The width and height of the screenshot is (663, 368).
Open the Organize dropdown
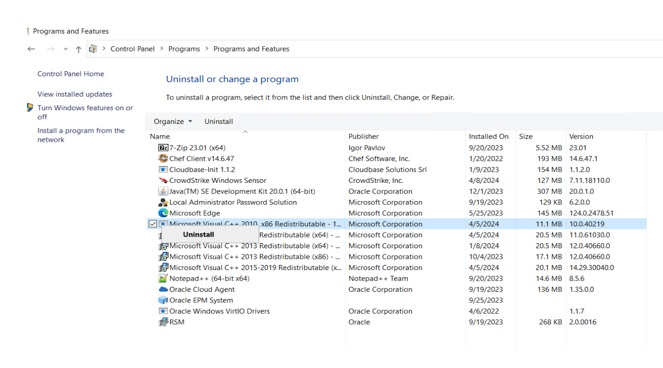point(173,121)
